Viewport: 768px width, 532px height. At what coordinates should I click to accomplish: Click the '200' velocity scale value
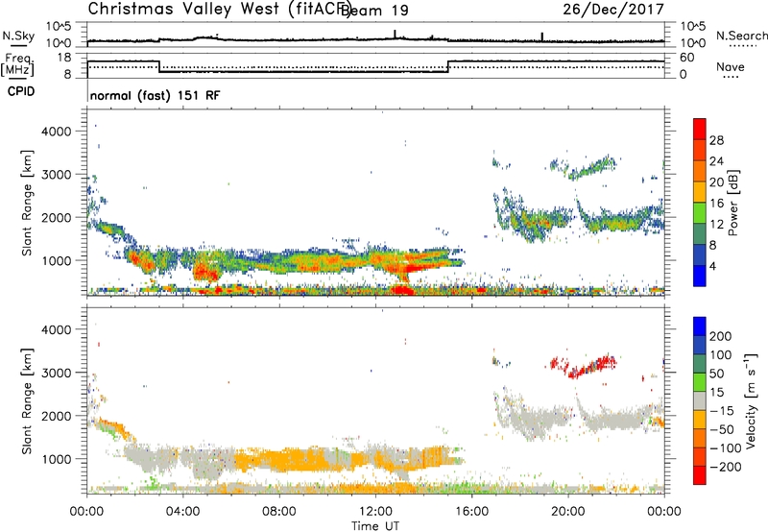[x=721, y=336]
